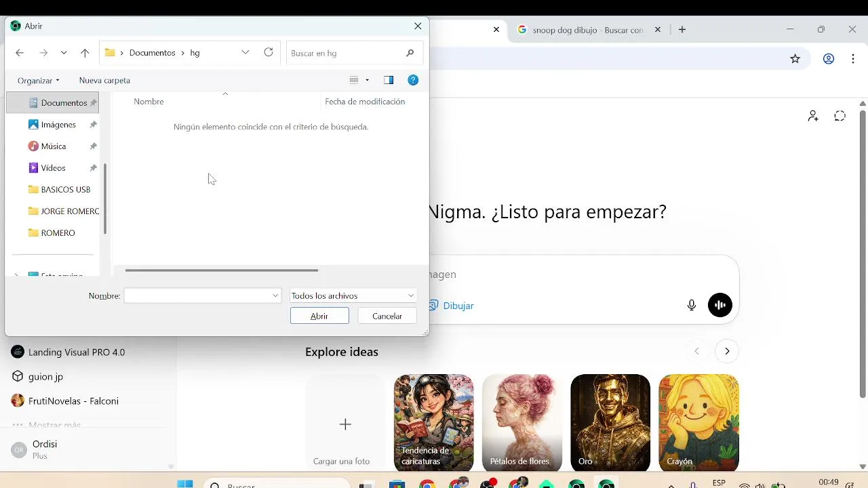The height and width of the screenshot is (488, 868).
Task: Click the 00:49 taskbar clock
Action: [x=829, y=482]
